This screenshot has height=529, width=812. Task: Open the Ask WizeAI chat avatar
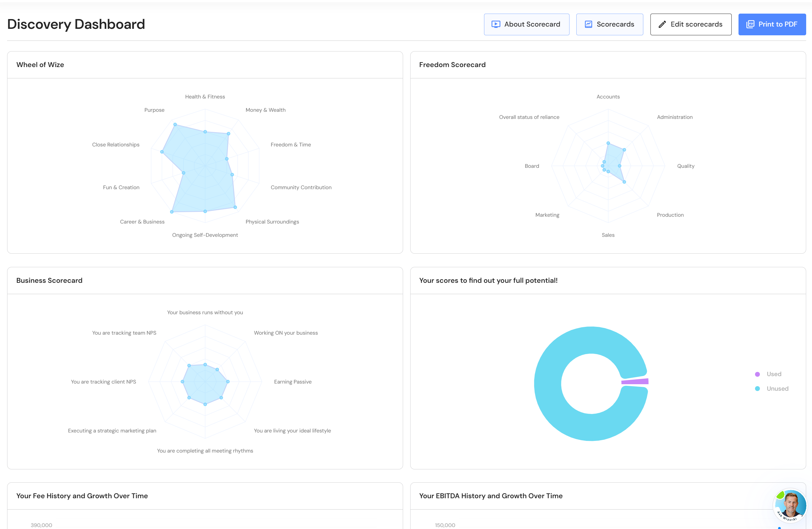click(790, 505)
